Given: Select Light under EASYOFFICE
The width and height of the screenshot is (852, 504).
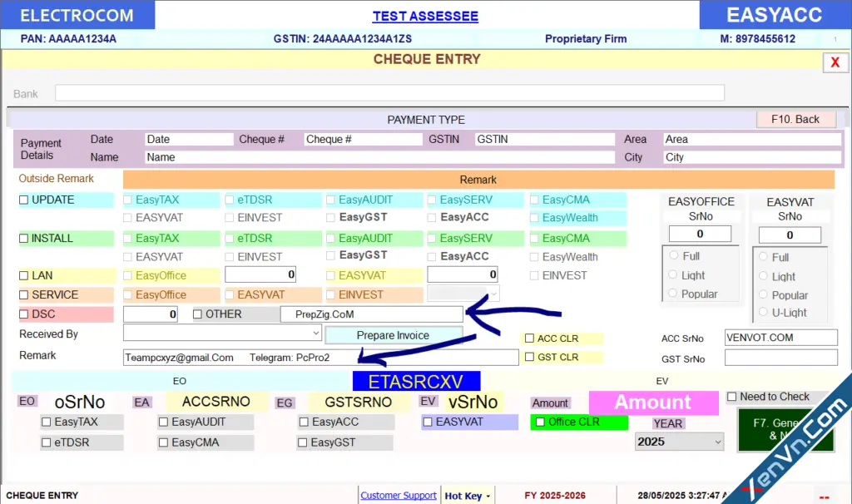Looking at the screenshot, I should (673, 274).
